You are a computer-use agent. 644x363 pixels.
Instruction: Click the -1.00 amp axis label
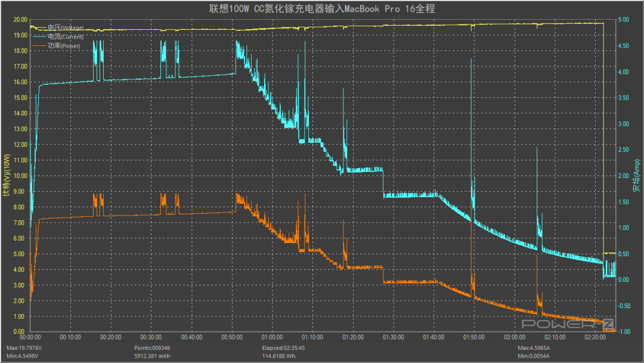(624, 331)
